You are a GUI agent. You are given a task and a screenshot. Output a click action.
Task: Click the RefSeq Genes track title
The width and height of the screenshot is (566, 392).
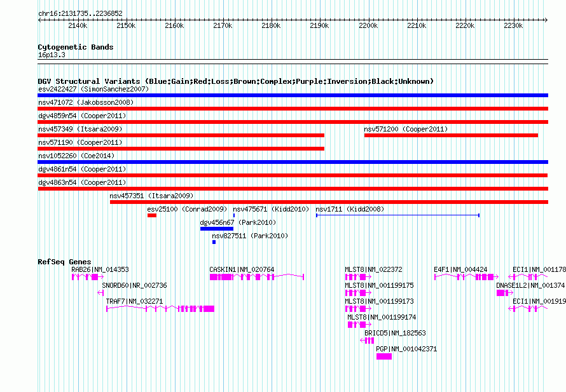click(x=64, y=262)
